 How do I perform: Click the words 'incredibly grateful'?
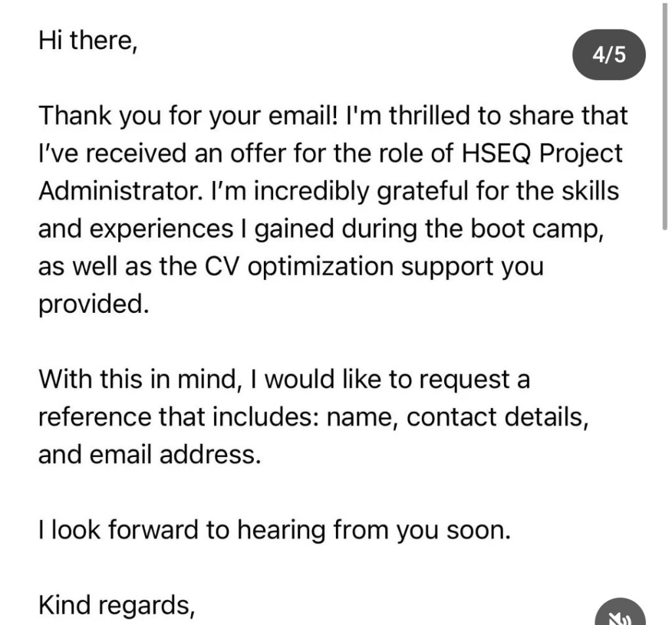[x=361, y=192]
